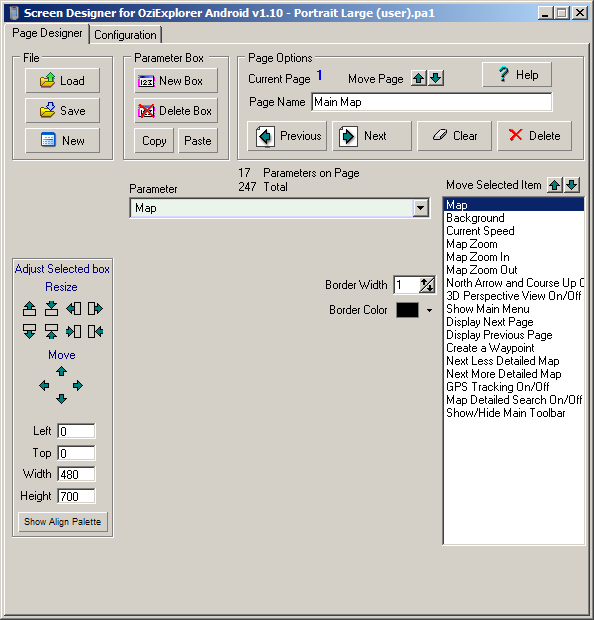
Task: Move selected item down in list
Action: pyautogui.click(x=572, y=185)
